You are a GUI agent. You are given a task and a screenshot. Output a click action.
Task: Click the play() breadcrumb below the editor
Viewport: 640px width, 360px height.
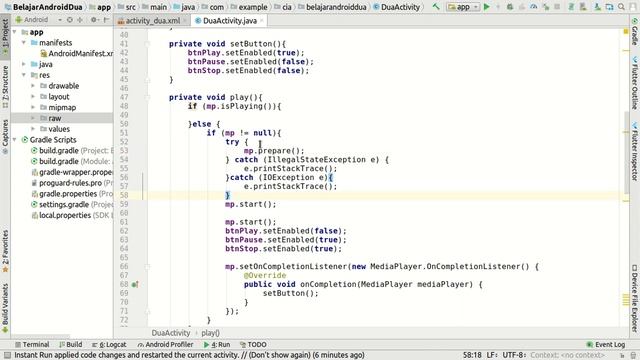point(210,333)
